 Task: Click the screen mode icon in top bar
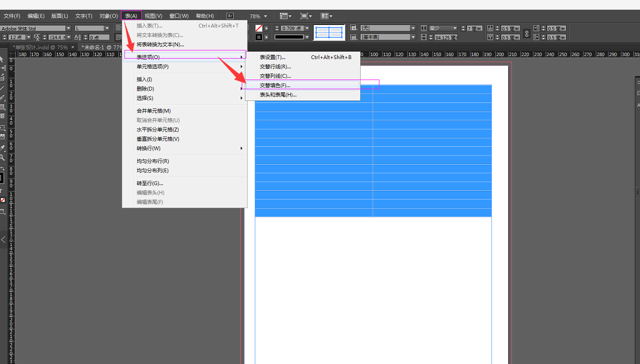306,16
